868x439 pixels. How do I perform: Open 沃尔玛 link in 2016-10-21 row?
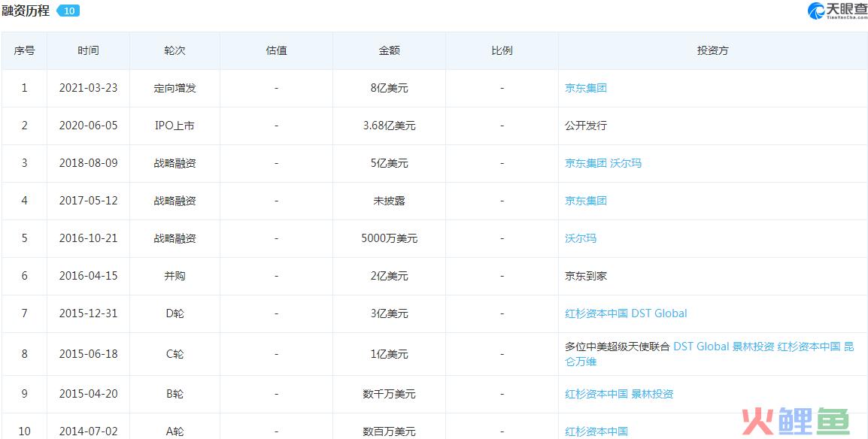coord(580,238)
